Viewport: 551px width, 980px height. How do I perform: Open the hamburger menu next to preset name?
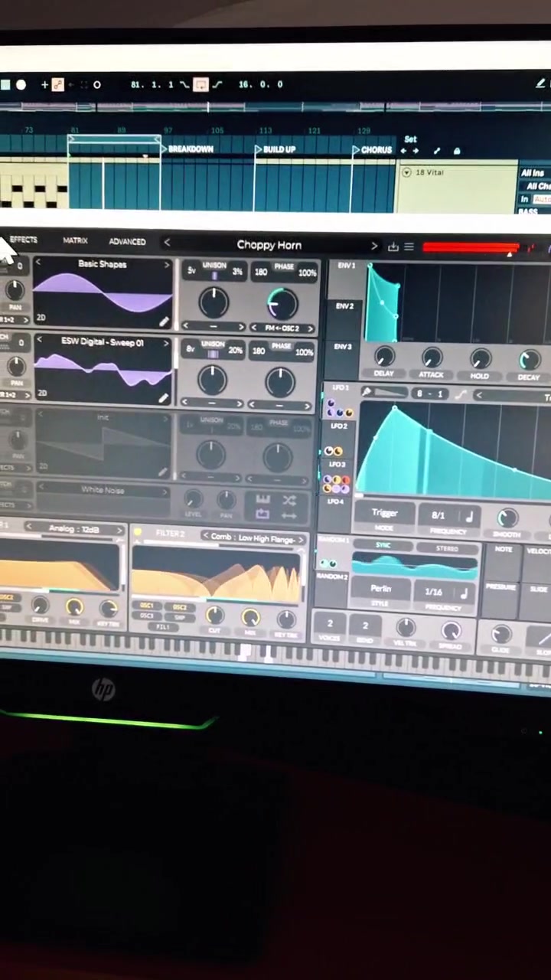tap(409, 247)
